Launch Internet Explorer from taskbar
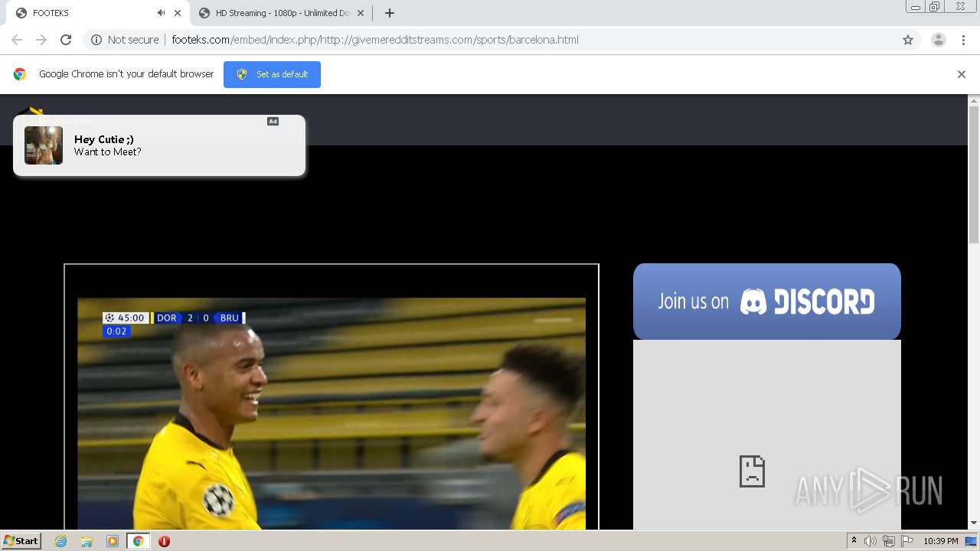980x551 pixels. tap(61, 541)
